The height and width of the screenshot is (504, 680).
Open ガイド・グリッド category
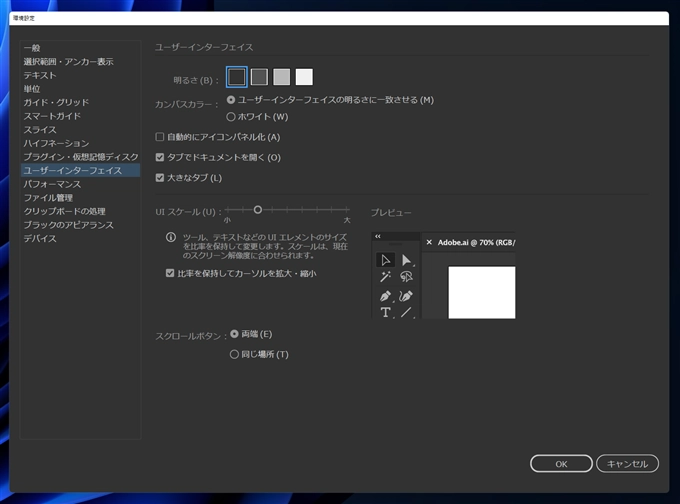(x=81, y=102)
